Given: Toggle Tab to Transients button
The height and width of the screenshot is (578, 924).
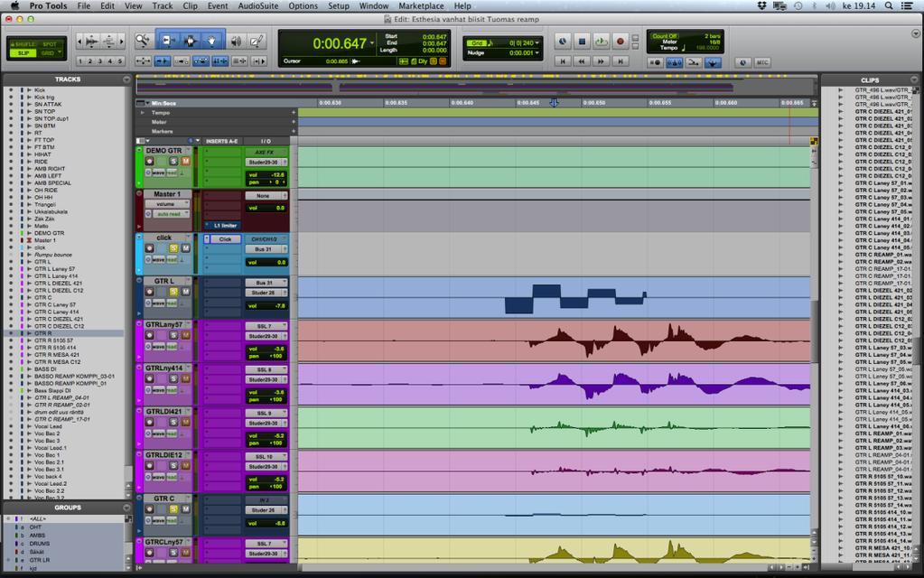Looking at the screenshot, I should pyautogui.click(x=163, y=61).
